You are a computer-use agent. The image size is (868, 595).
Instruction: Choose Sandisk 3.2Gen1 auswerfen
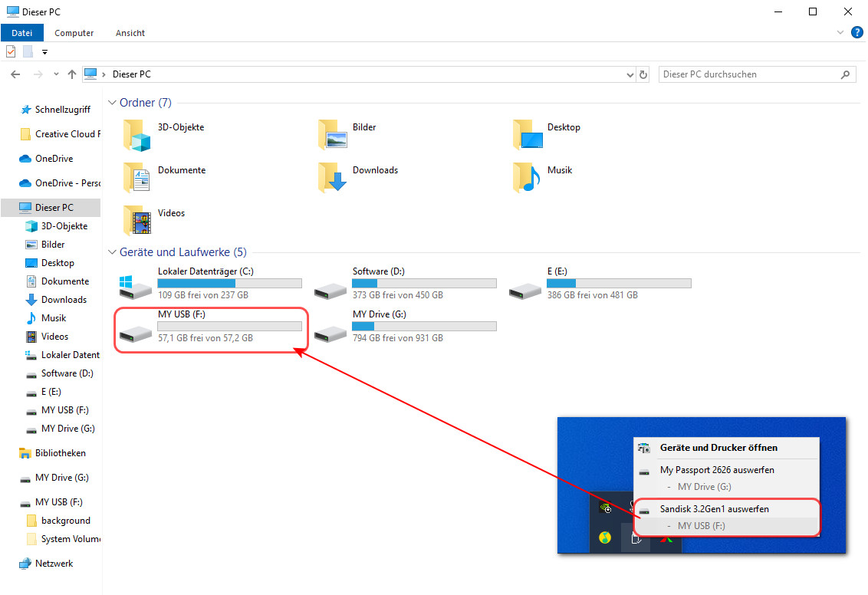tap(726, 508)
